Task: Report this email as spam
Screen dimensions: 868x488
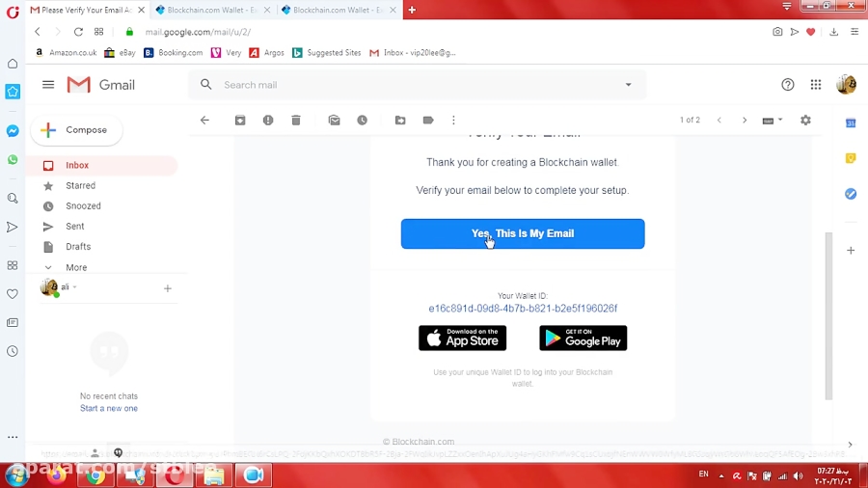Action: click(x=268, y=120)
